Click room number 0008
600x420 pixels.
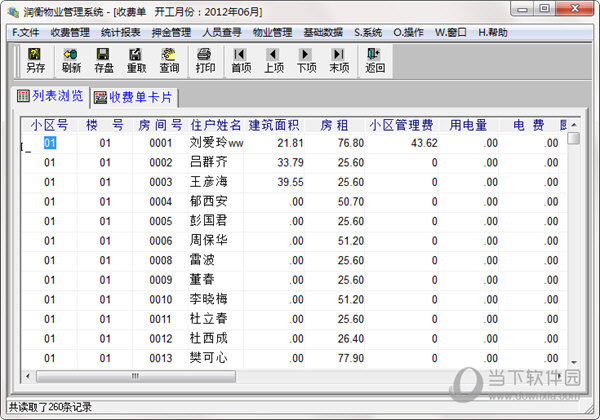pyautogui.click(x=161, y=260)
